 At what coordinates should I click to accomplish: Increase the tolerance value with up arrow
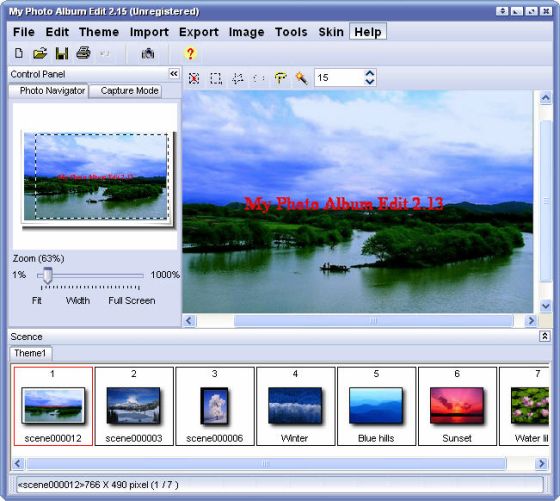click(370, 74)
